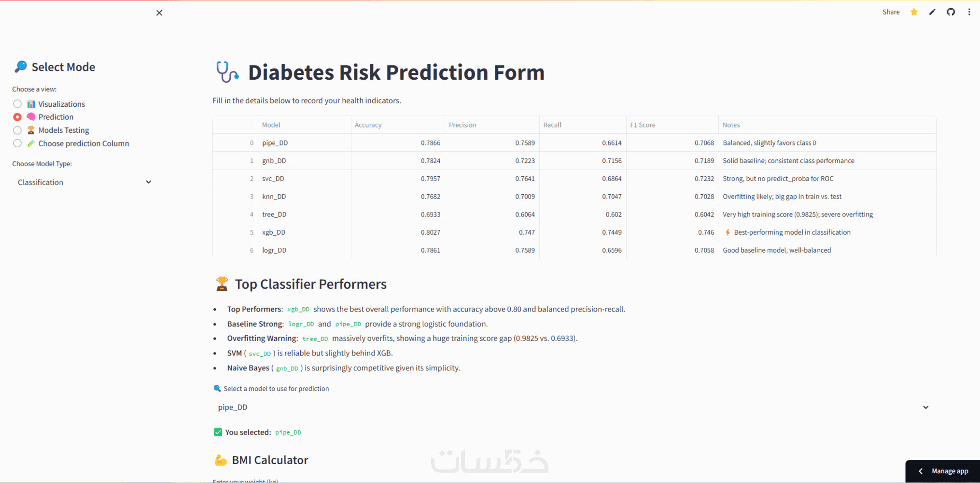Click the Notes column header
This screenshot has height=483, width=980.
tap(731, 125)
